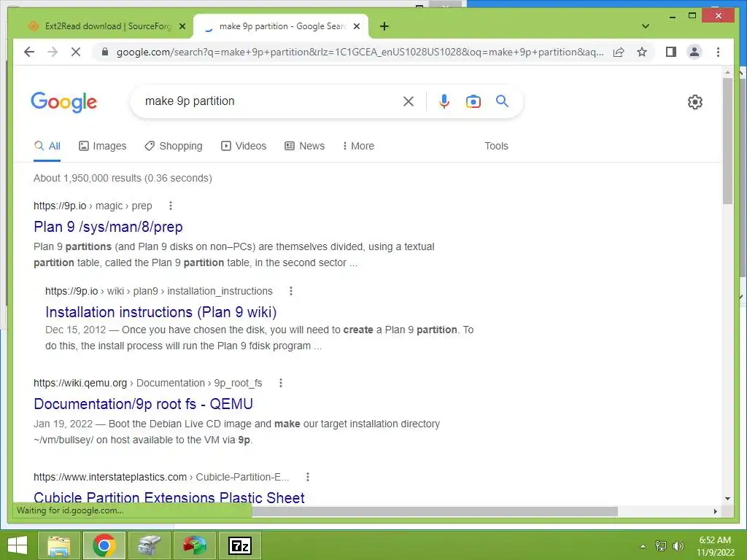Open options for the 9p.io magic prep result
Screen dimensions: 747x560
pyautogui.click(x=171, y=206)
